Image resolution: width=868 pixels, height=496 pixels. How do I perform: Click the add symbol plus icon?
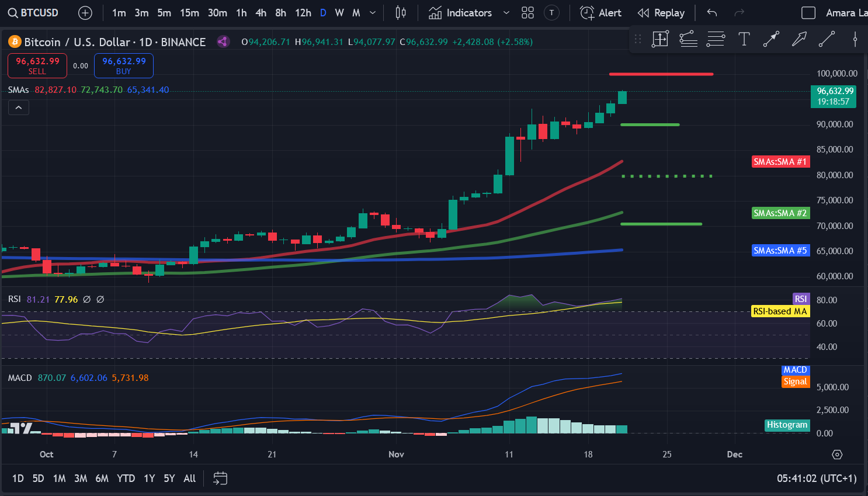point(85,13)
